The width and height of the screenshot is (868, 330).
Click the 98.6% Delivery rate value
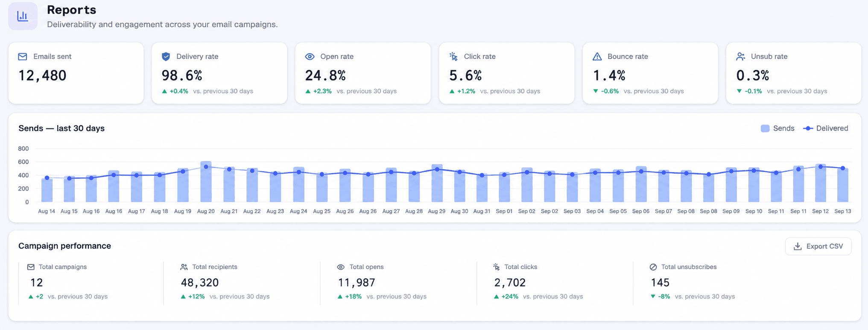click(x=182, y=75)
